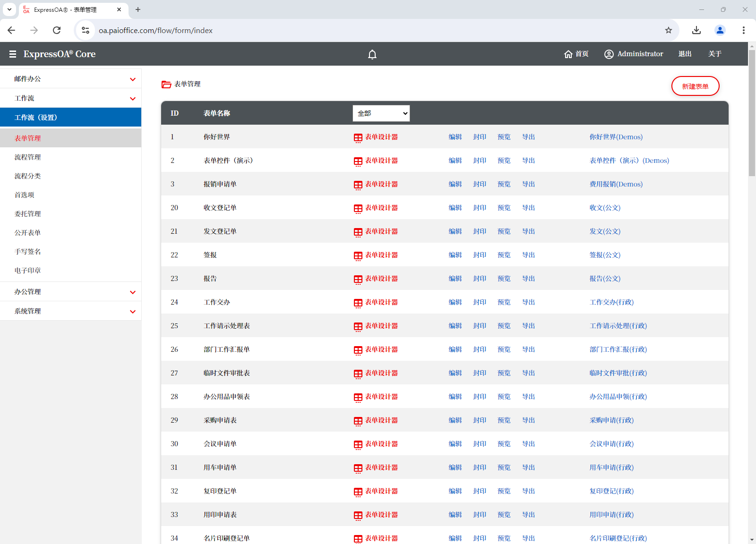
Task: Open form designer icon for 发文登记单
Action: [x=358, y=232]
